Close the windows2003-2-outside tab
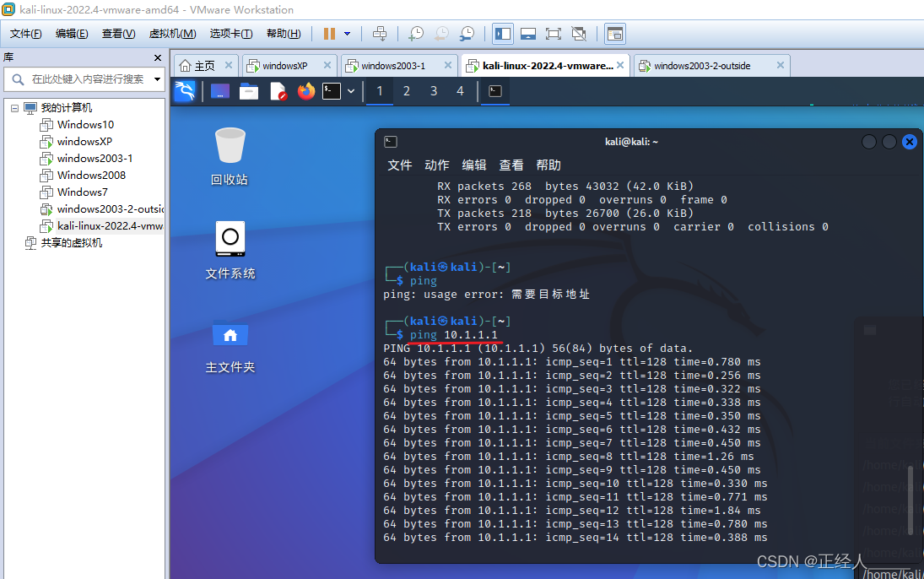This screenshot has width=924, height=579. (x=781, y=65)
